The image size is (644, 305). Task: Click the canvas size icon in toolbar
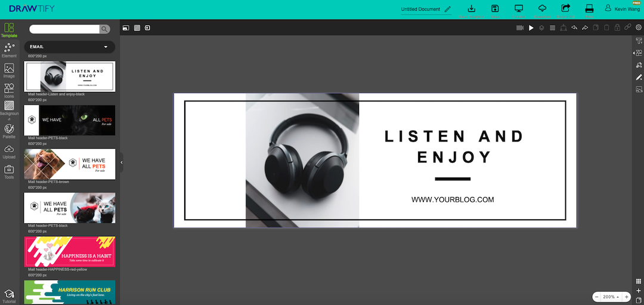pos(126,27)
